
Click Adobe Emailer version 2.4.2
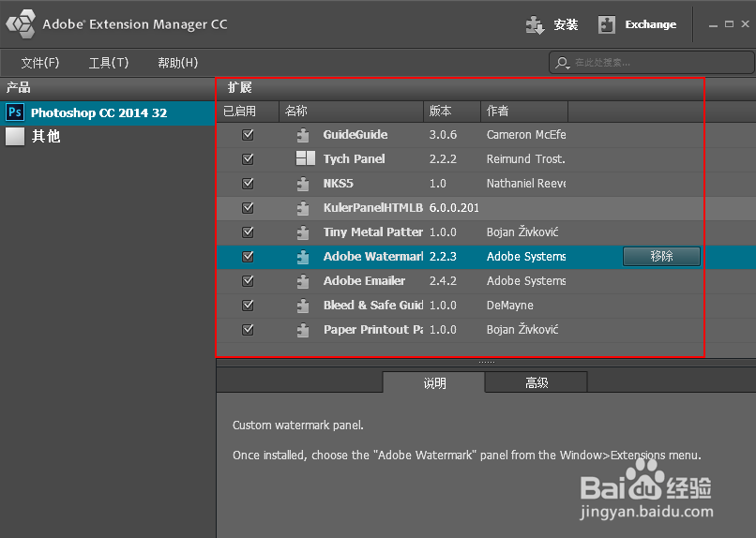tap(443, 281)
